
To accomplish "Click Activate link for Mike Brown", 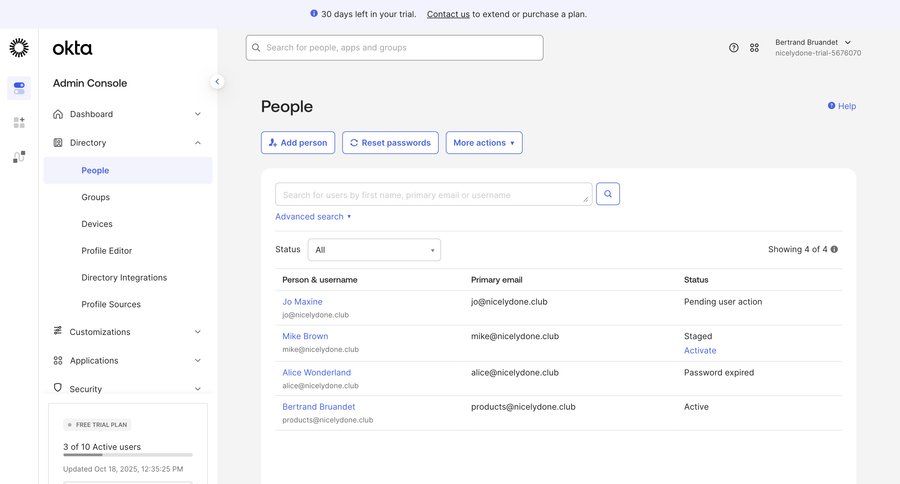I will click(x=700, y=351).
